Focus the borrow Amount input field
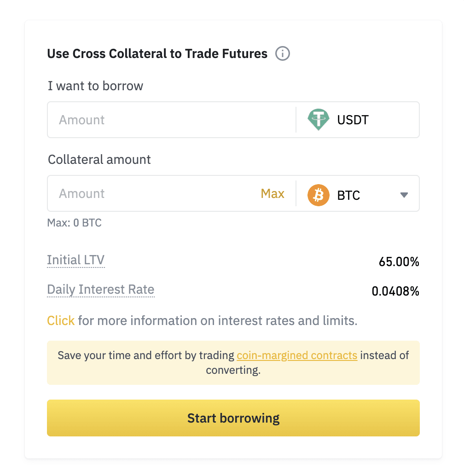Screen dimensions: 464x476 point(171,120)
